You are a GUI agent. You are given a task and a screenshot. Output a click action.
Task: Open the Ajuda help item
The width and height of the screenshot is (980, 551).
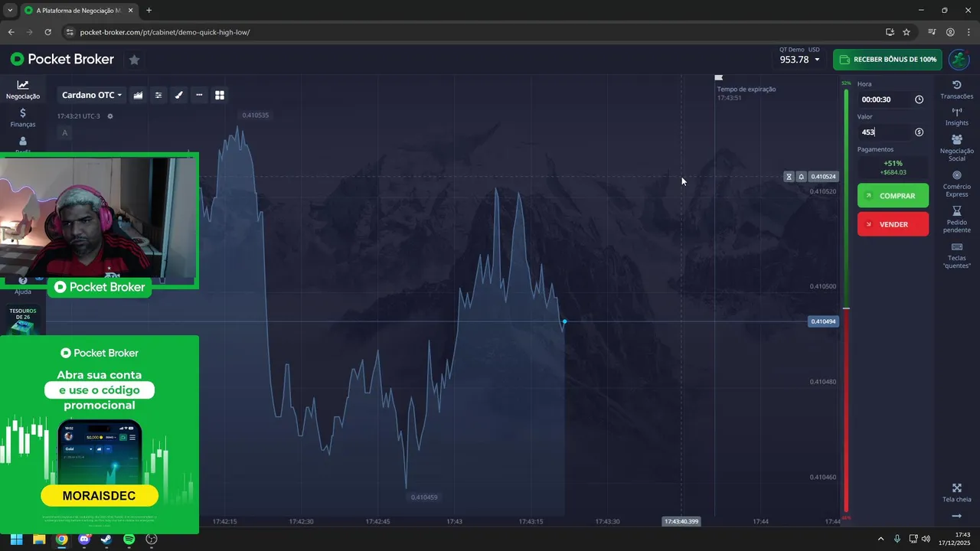click(x=23, y=286)
